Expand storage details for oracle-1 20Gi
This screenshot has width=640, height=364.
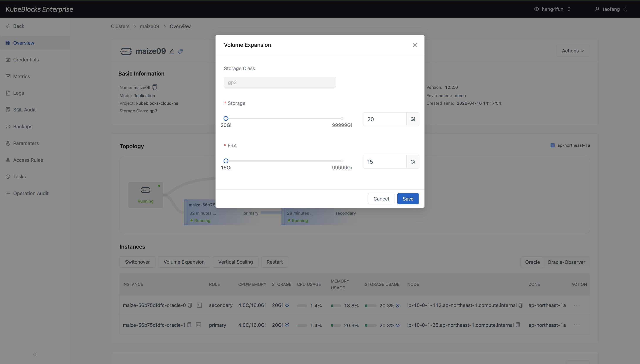[x=287, y=325]
